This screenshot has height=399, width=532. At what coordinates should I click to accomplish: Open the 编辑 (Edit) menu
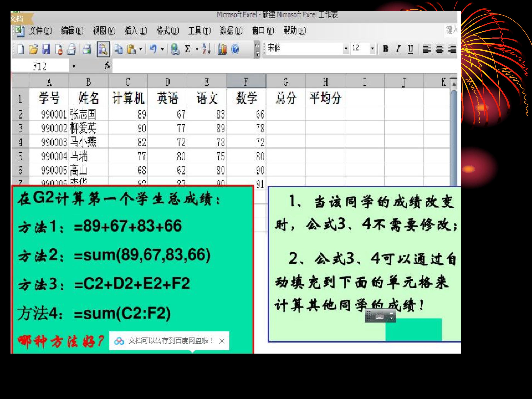(72, 31)
